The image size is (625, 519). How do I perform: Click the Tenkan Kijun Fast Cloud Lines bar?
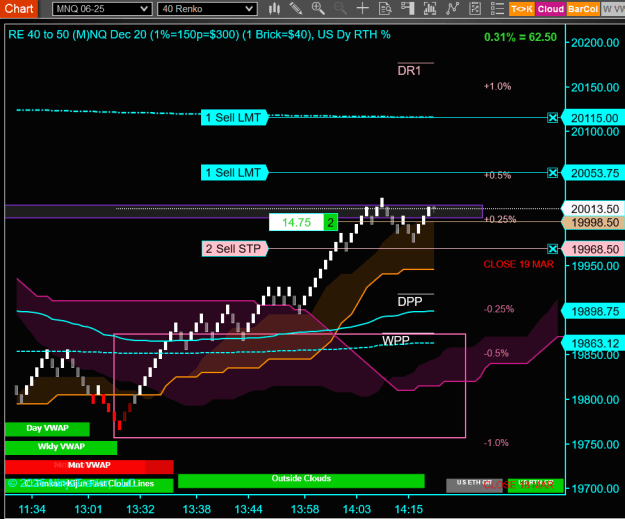click(x=89, y=484)
